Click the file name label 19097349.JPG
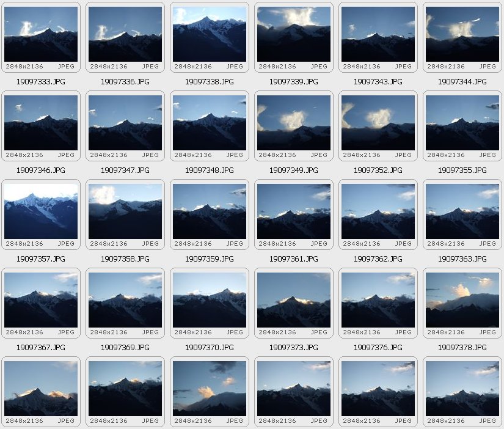This screenshot has width=504, height=429. pos(294,170)
